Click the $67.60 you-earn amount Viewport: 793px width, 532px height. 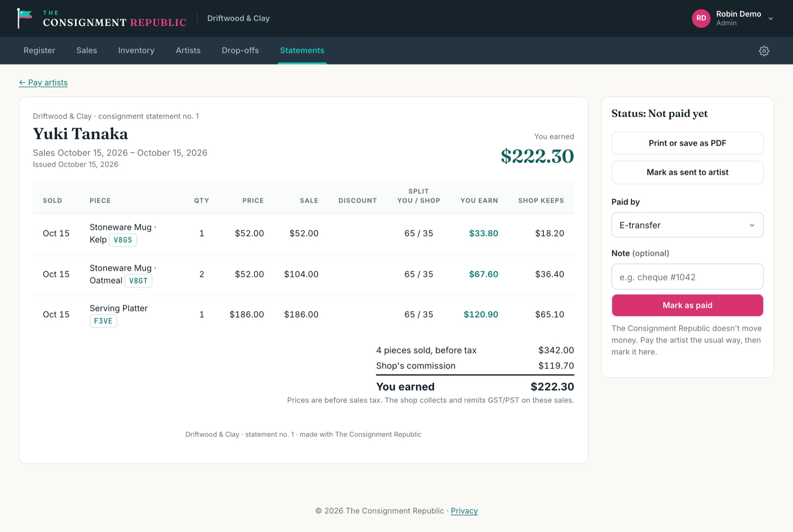coord(483,274)
